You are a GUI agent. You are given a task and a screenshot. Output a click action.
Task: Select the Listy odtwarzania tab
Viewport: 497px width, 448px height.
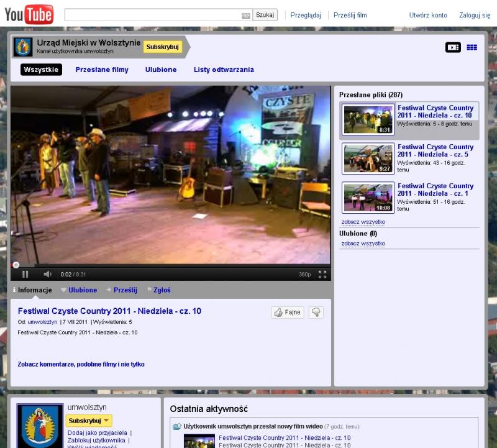tap(224, 70)
